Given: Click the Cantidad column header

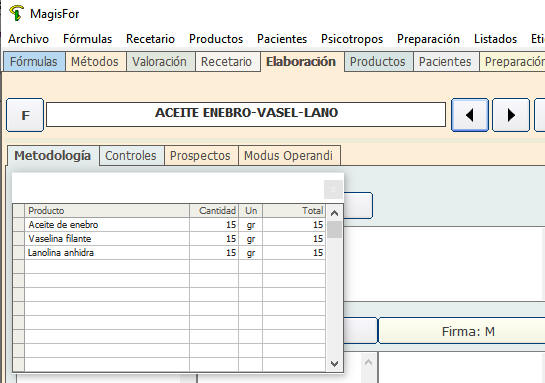Looking at the screenshot, I should click(x=214, y=211).
